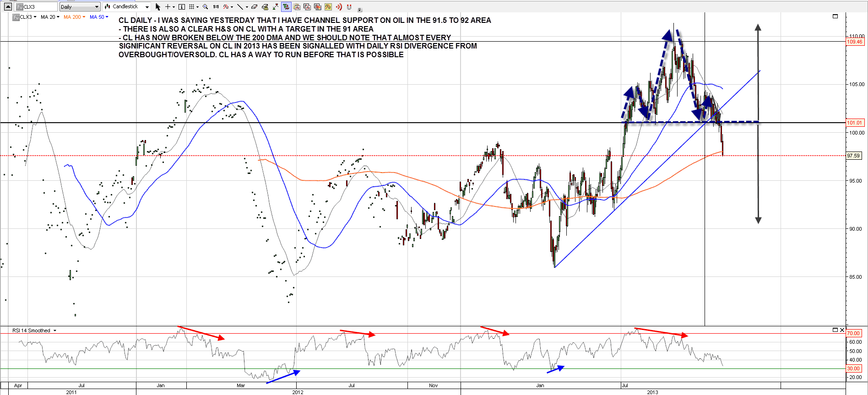
Task: Toggle the highlighted drawing mode button
Action: click(x=286, y=7)
